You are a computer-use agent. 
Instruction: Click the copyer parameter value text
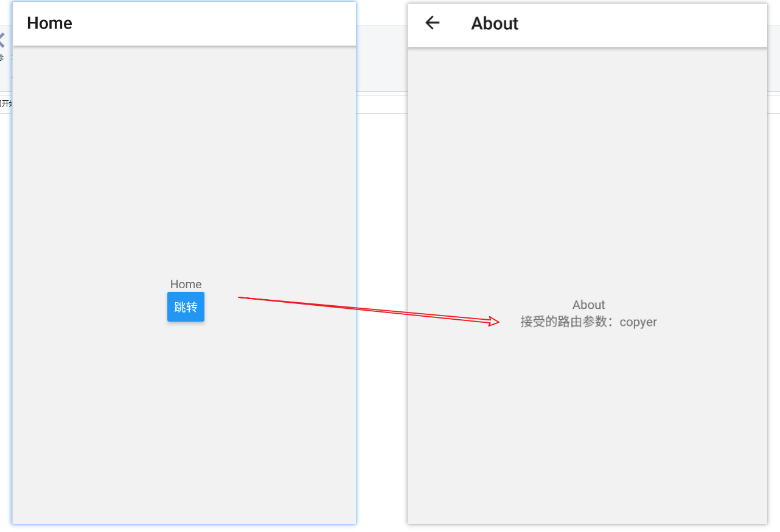(x=638, y=322)
